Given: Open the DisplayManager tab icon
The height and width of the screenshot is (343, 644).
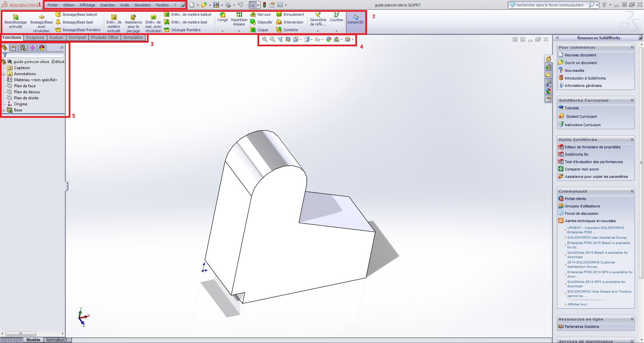Looking at the screenshot, I should [x=42, y=48].
